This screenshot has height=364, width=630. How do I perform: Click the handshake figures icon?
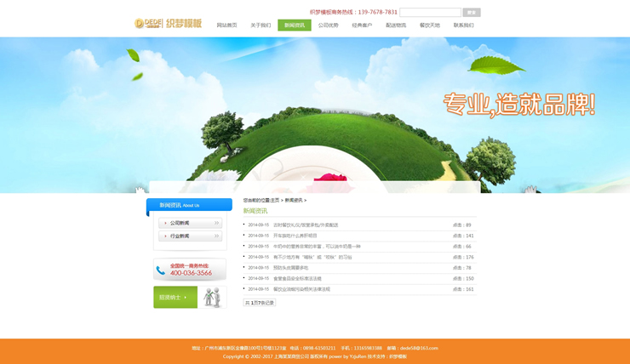click(212, 297)
